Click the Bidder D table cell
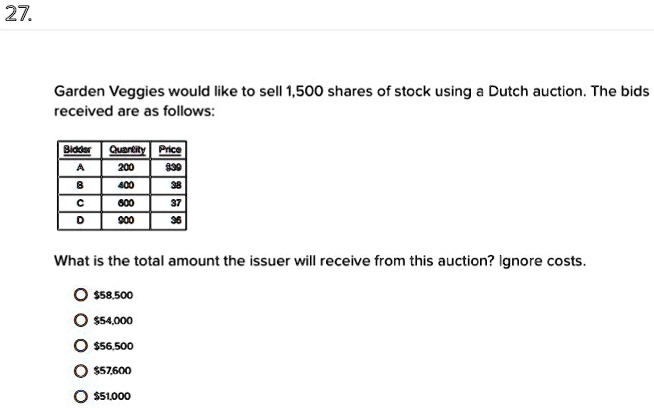This screenshot has height=408, width=654. 79,221
